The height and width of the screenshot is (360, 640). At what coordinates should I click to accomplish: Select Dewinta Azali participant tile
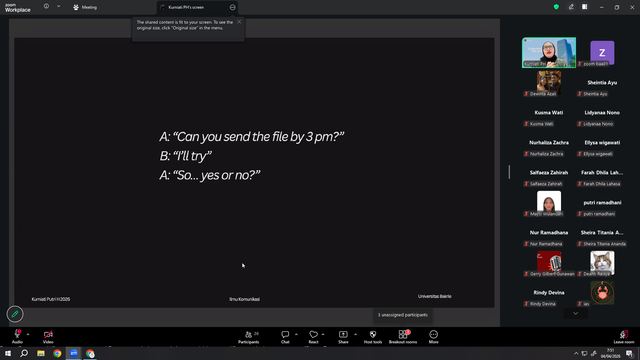549,83
